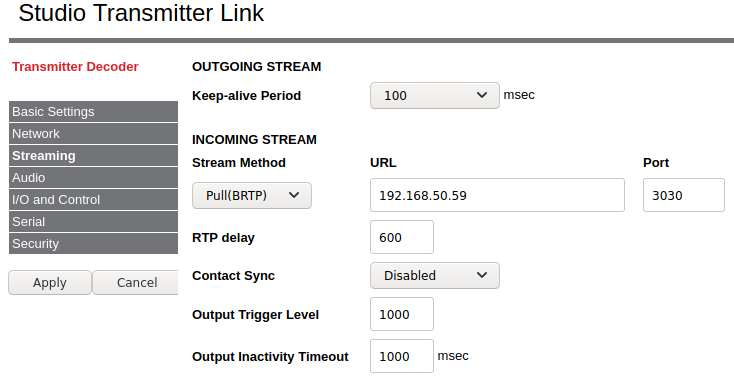Viewport: 734px width, 385px height.
Task: Open the Audio settings section
Action: pyautogui.click(x=93, y=178)
